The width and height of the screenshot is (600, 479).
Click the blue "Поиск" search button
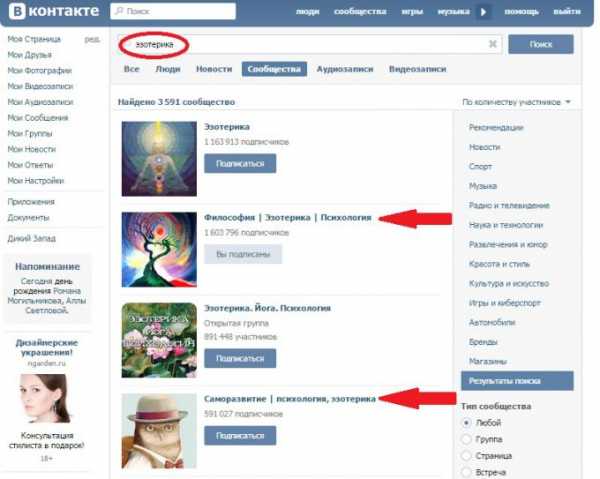(x=541, y=44)
